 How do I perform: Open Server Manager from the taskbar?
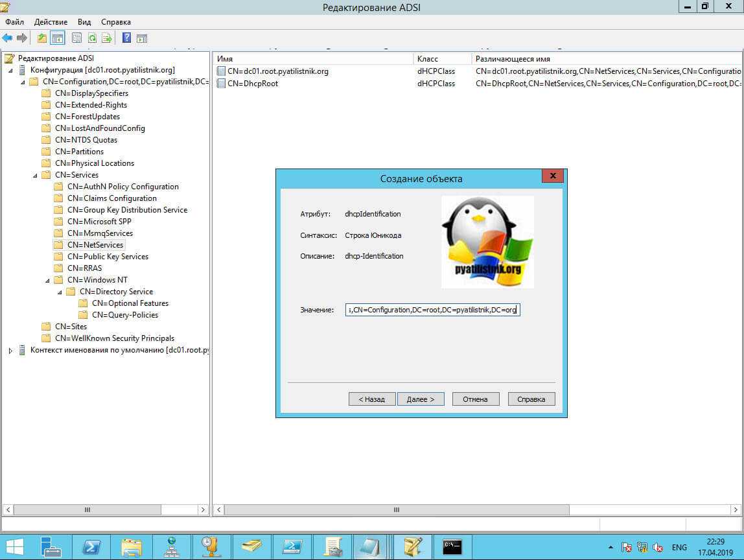(x=51, y=546)
